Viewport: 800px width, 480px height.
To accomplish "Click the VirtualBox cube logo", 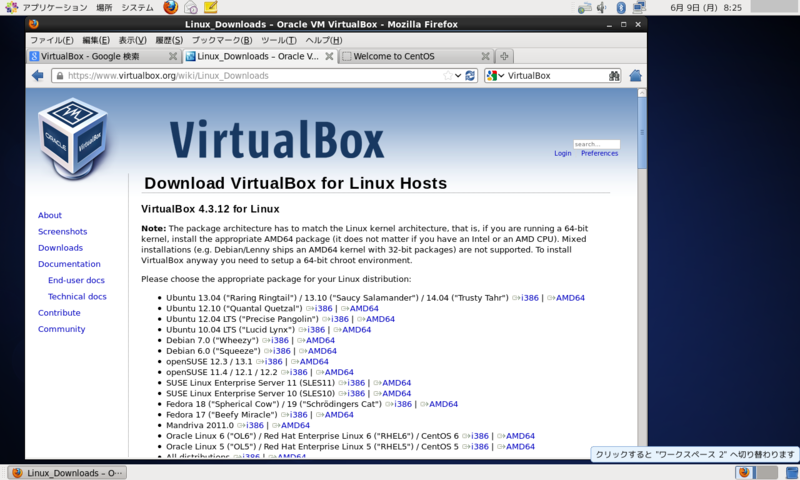I will [72, 138].
